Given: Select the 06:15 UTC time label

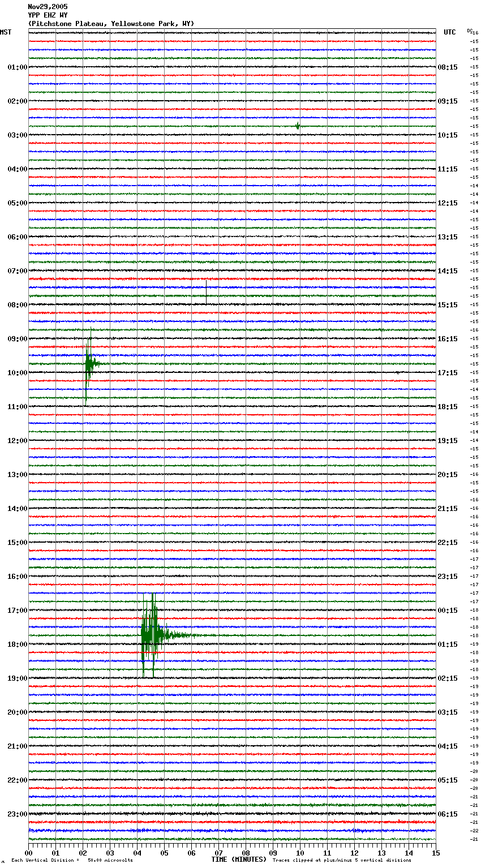Looking at the screenshot, I should click(x=448, y=814).
